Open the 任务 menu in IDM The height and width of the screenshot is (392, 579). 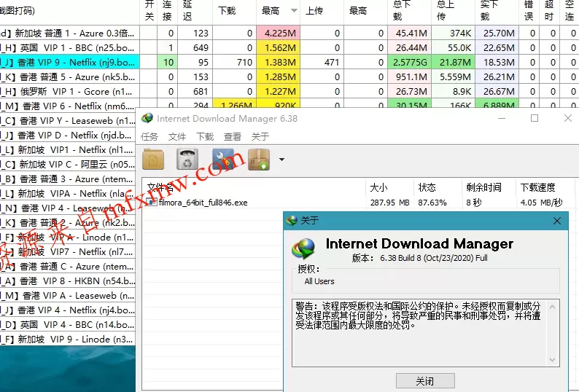[x=149, y=136]
